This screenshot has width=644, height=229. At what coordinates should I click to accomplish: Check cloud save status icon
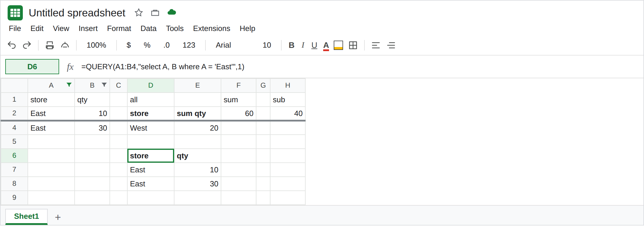tap(172, 12)
